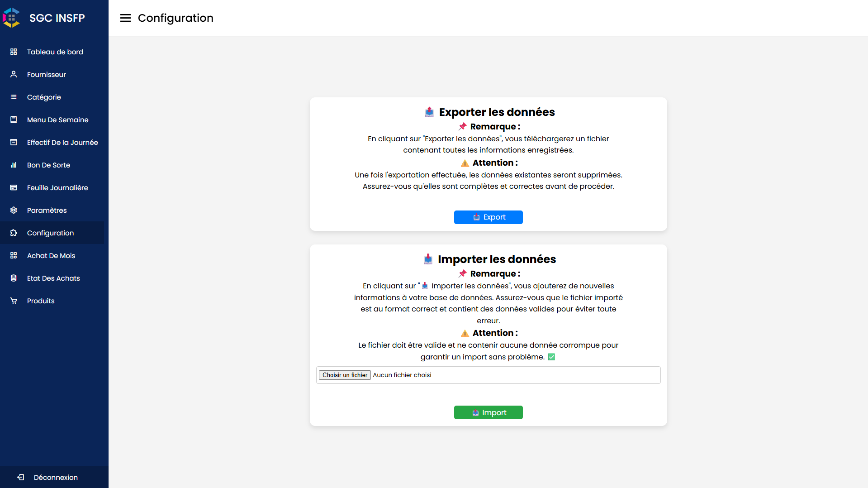Open Achat De Mois page
The height and width of the screenshot is (488, 868).
point(51,255)
